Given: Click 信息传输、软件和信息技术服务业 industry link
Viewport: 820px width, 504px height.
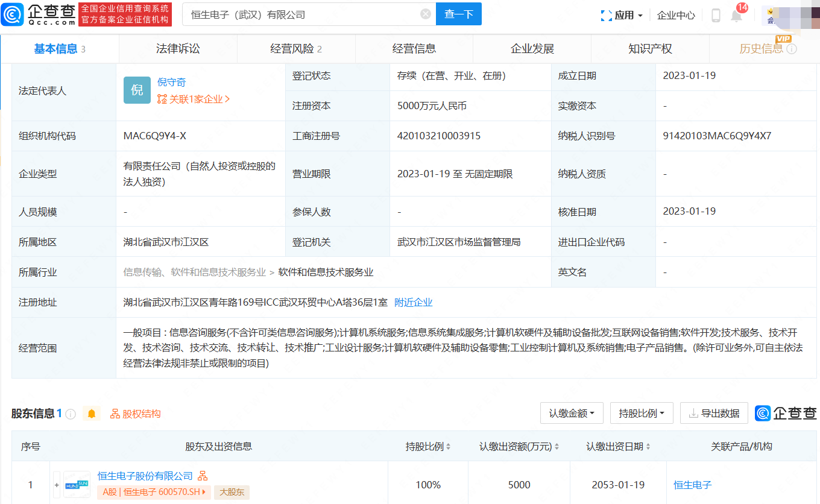Looking at the screenshot, I should 194,272.
